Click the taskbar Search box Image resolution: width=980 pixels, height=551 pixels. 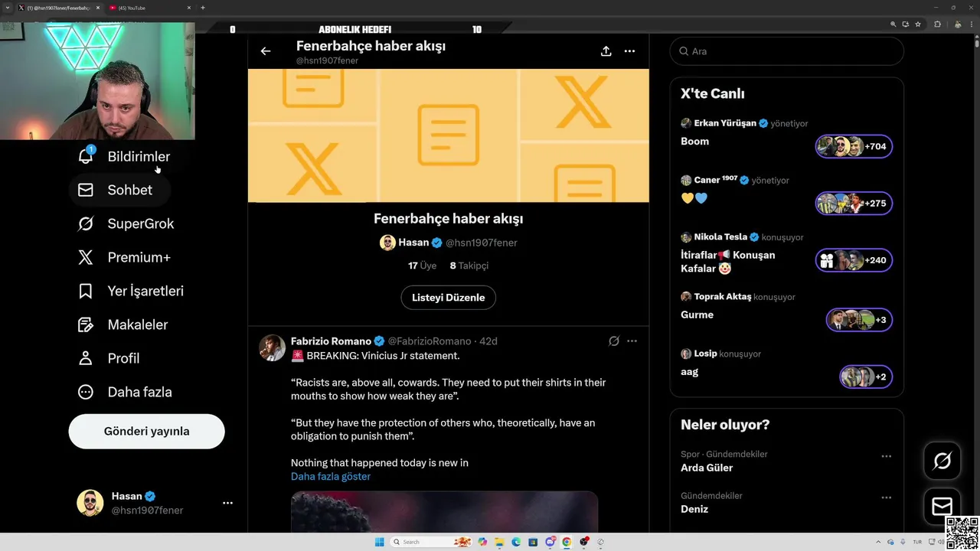pyautogui.click(x=431, y=542)
